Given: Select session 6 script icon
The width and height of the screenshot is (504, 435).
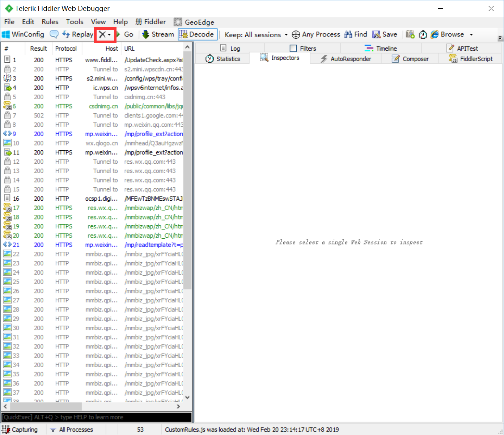Looking at the screenshot, I should point(7,106).
